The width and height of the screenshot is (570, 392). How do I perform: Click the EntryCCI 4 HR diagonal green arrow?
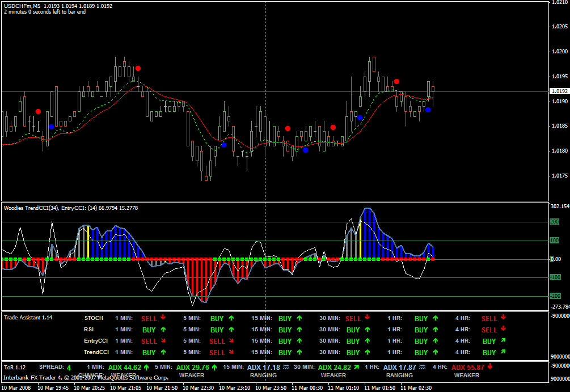click(x=503, y=340)
